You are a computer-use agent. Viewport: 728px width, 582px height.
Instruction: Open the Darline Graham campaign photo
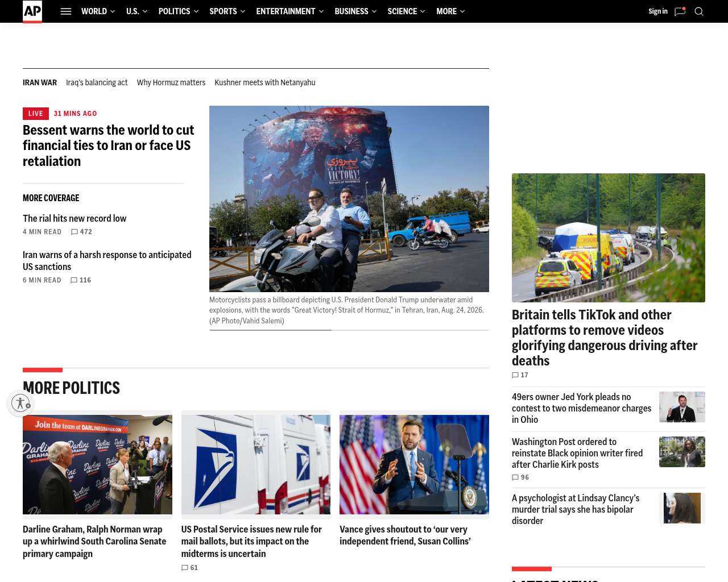click(x=97, y=464)
